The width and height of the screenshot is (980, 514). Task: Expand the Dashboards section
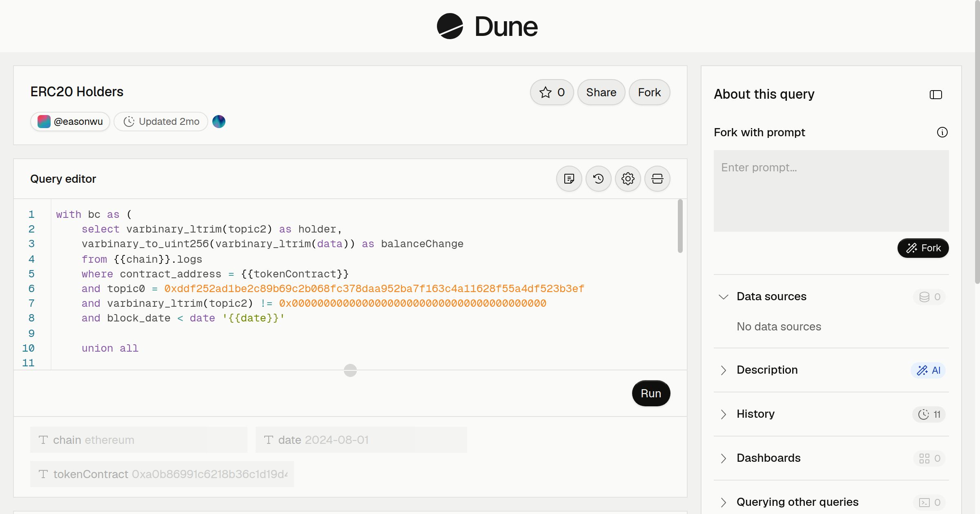point(724,458)
